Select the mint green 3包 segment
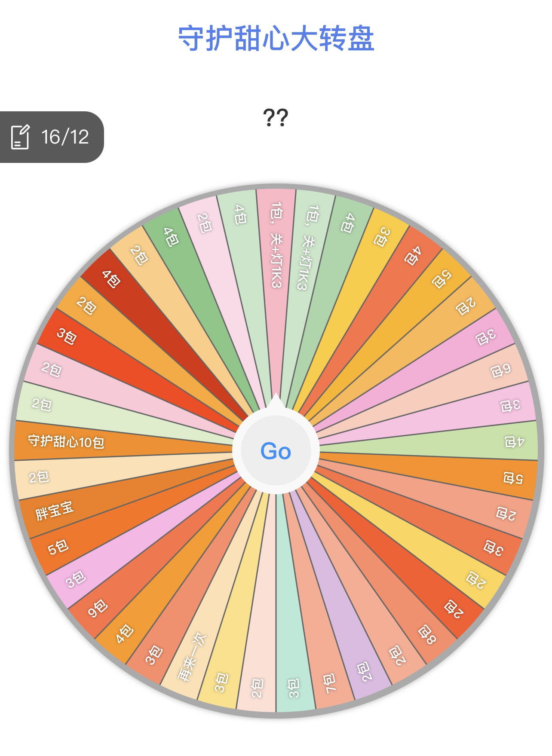Screen dimensions: 552x756 pos(294,688)
